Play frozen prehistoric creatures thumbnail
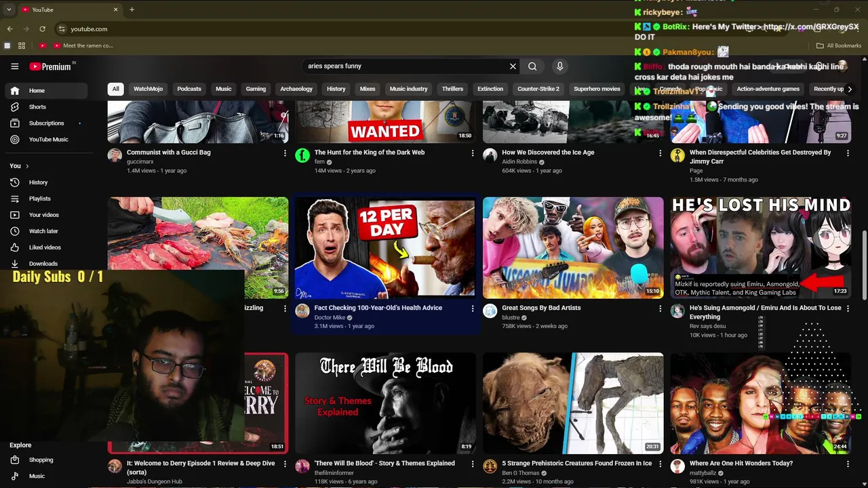The width and height of the screenshot is (868, 488). [x=573, y=403]
